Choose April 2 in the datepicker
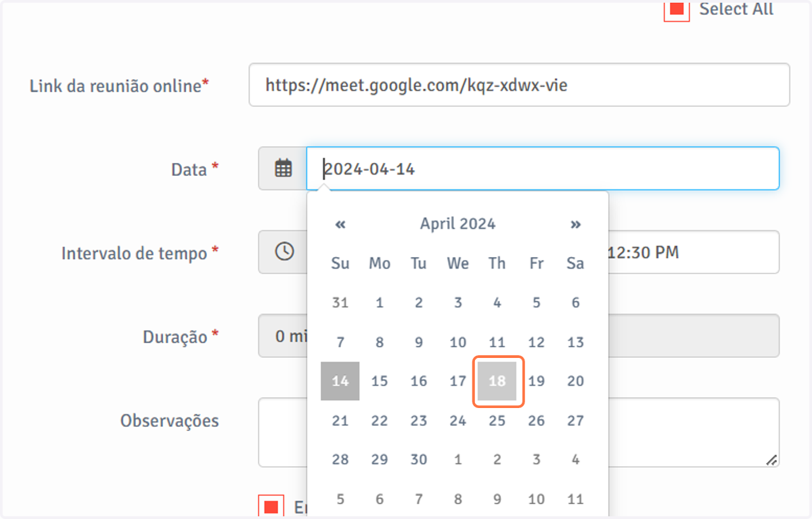The image size is (812, 519). click(419, 302)
